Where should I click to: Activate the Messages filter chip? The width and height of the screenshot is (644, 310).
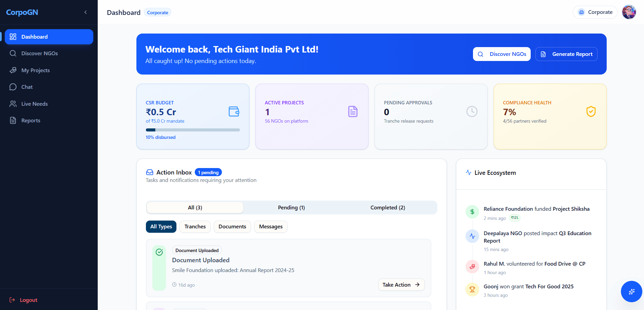(x=270, y=226)
